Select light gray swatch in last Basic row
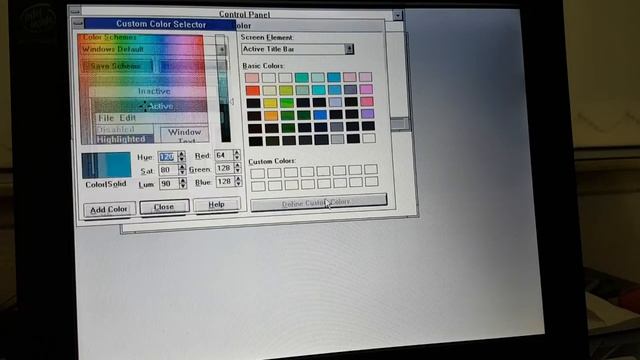 [x=337, y=139]
